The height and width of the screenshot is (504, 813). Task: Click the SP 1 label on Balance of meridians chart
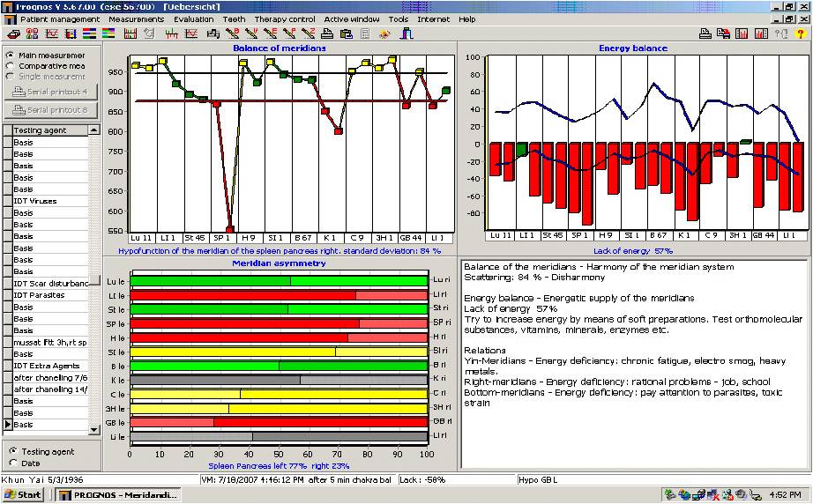point(222,238)
